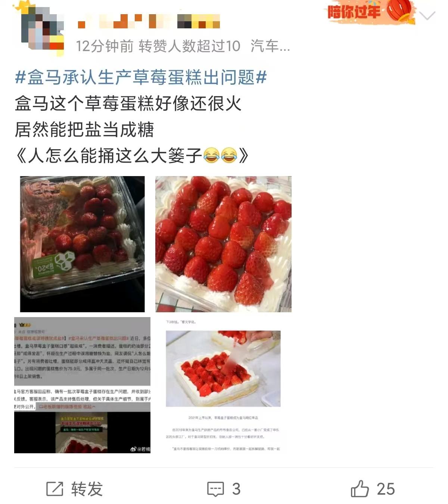Screen dimensions: 448x504
Task: Open the news text screenshot image
Action: coord(82,385)
